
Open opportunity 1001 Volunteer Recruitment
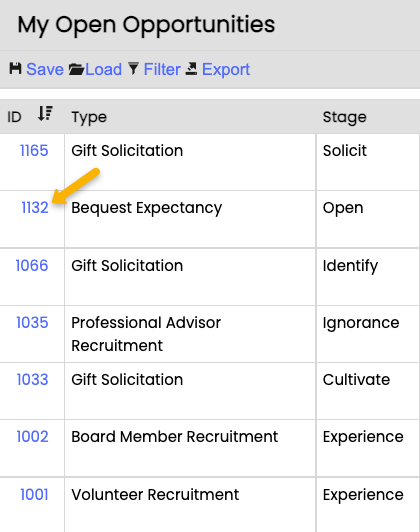click(34, 494)
